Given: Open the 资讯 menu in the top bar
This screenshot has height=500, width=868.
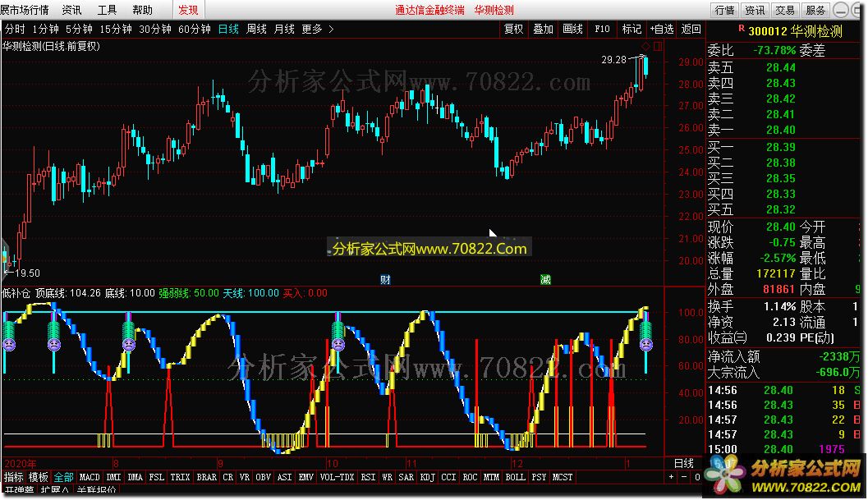Looking at the screenshot, I should (x=71, y=10).
